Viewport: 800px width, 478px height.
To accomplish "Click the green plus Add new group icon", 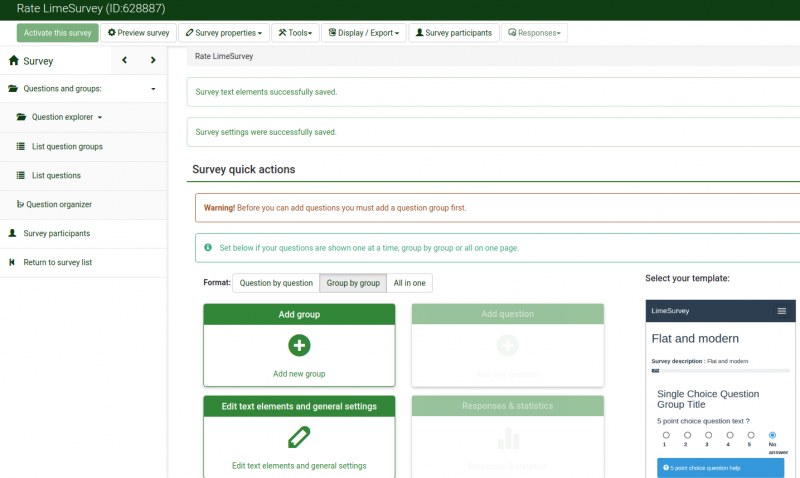I will [299, 345].
